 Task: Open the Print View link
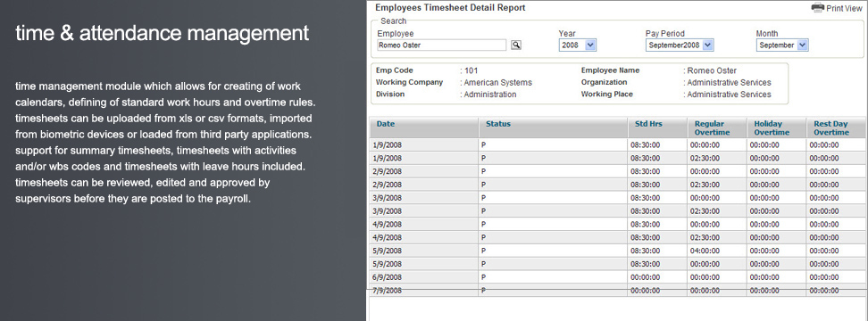coord(844,8)
